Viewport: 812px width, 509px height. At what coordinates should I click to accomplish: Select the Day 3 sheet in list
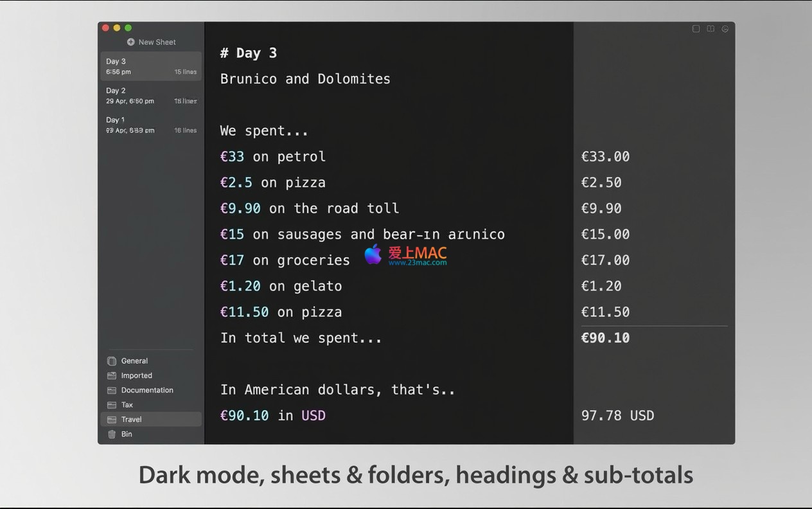151,66
